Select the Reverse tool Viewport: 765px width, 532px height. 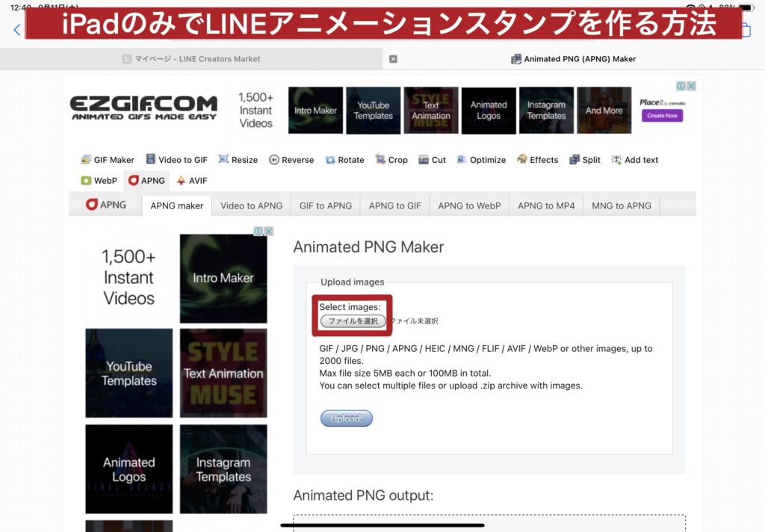[291, 160]
